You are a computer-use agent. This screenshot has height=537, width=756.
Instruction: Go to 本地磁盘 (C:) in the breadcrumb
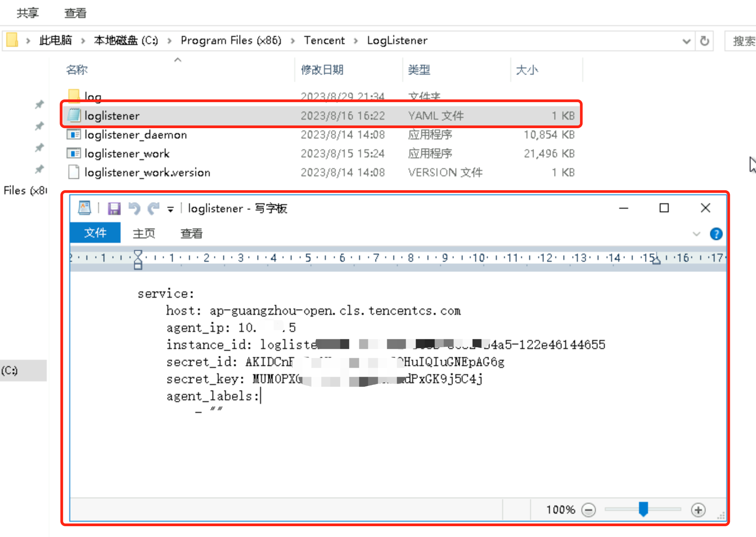click(126, 40)
